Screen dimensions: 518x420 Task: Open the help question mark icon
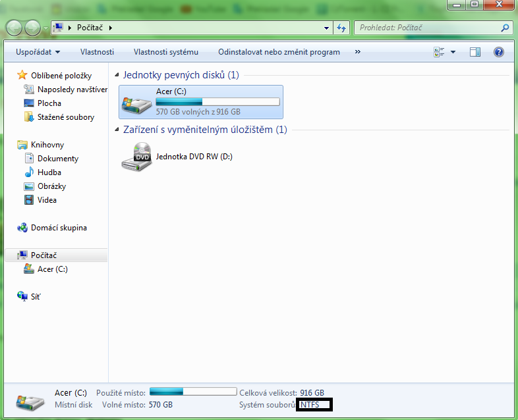499,52
